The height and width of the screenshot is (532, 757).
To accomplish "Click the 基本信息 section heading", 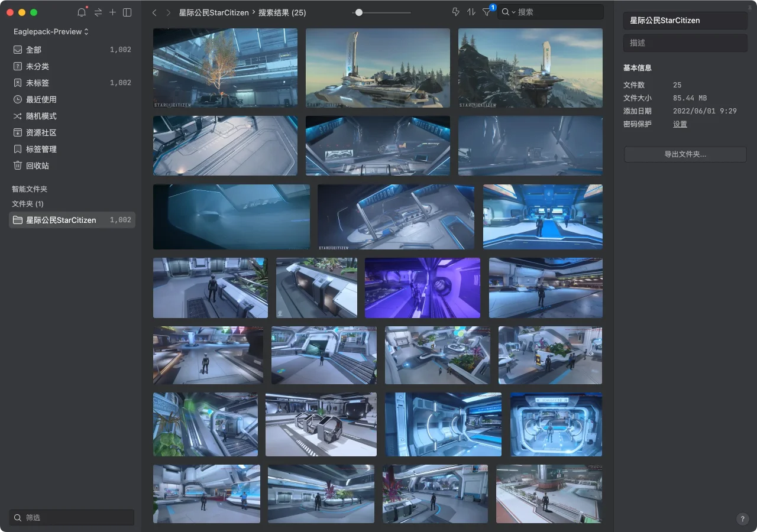I will [638, 68].
